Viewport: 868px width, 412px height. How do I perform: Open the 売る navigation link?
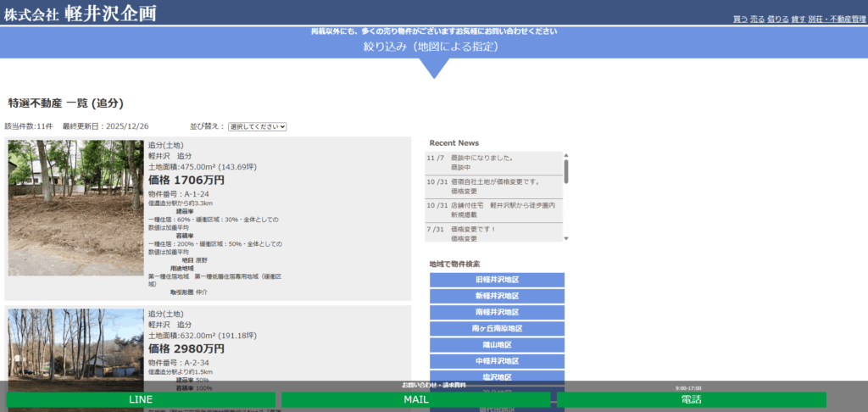coord(757,19)
